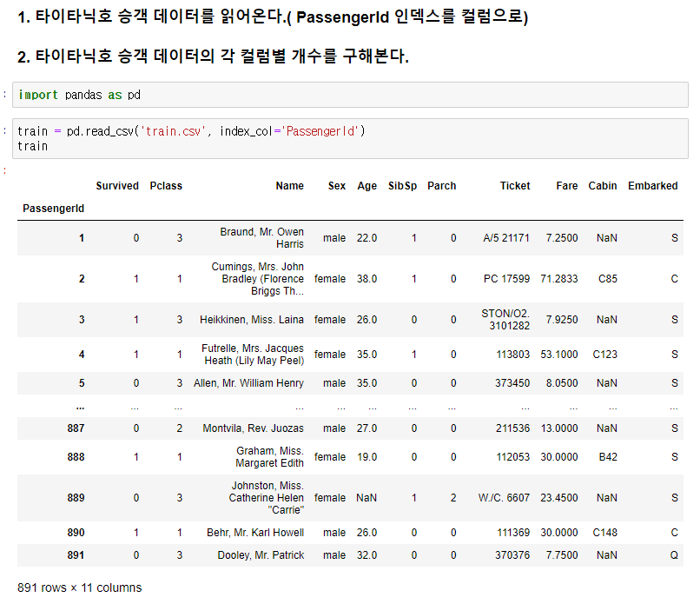700x604 pixels.
Task: Click age value '19.0'
Action: point(367,457)
